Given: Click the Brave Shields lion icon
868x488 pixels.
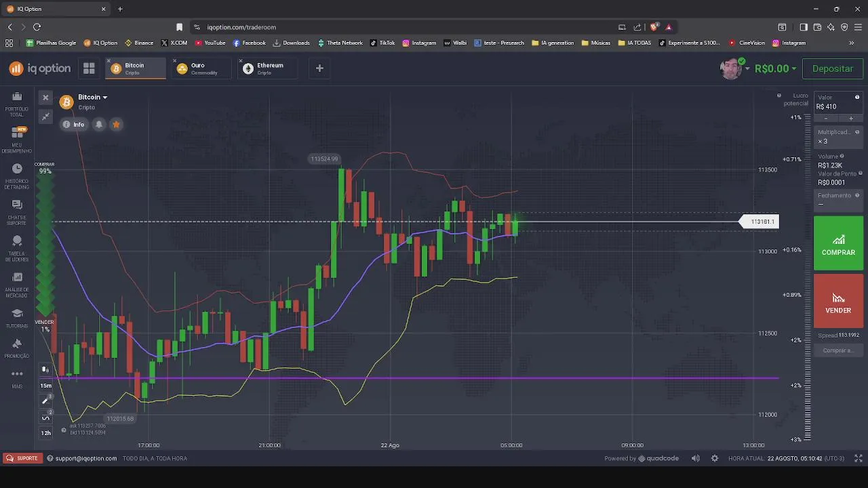Looking at the screenshot, I should tap(654, 27).
